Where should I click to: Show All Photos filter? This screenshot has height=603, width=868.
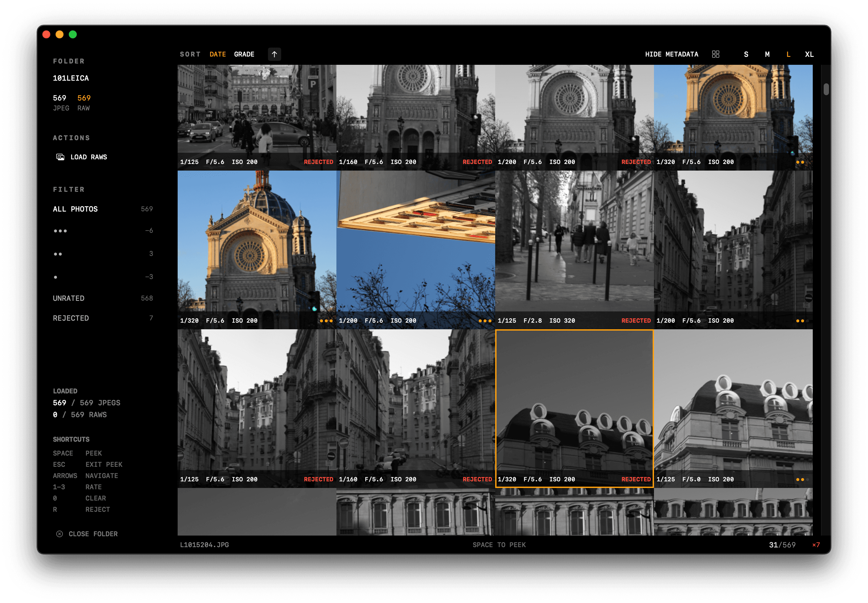click(x=75, y=209)
